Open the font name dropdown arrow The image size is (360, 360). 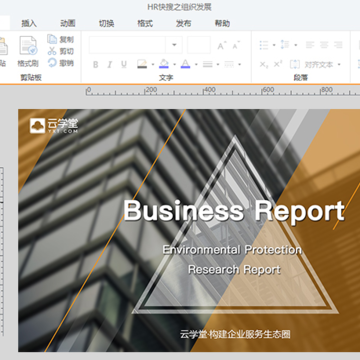coord(174,45)
